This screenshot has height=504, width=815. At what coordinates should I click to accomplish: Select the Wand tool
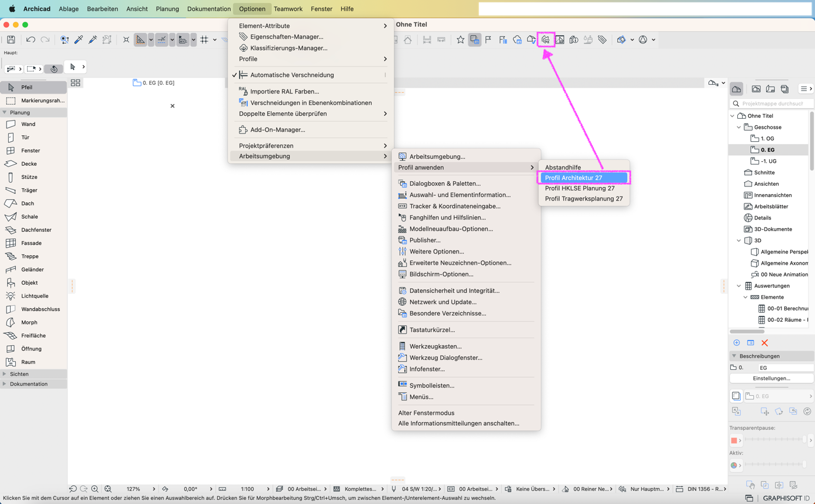34,124
